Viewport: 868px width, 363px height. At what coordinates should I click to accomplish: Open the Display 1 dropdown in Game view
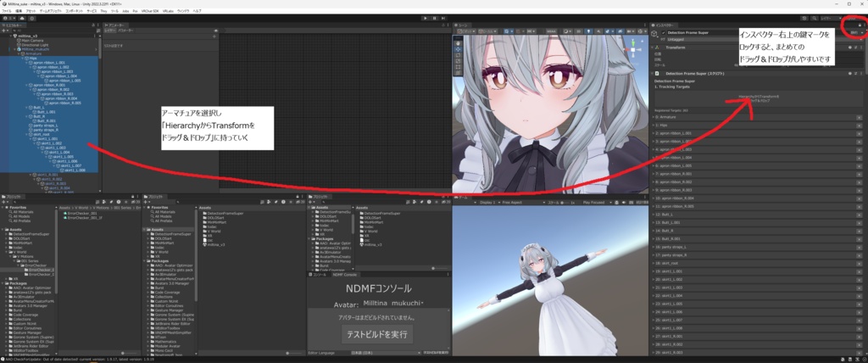(x=489, y=203)
